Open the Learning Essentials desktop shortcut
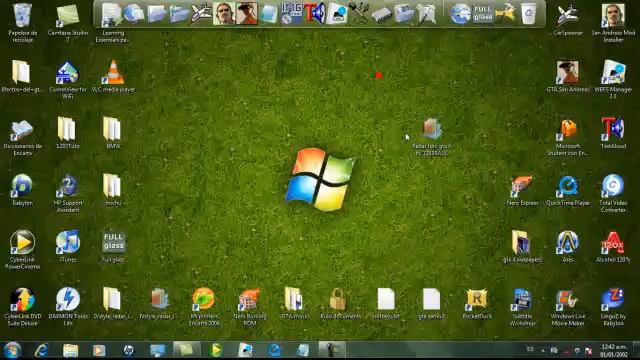 pyautogui.click(x=113, y=22)
